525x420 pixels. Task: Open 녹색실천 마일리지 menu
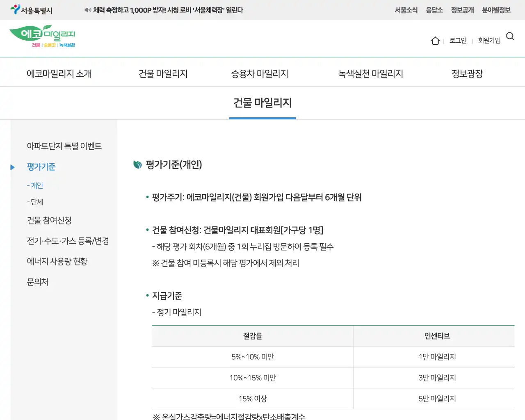371,73
